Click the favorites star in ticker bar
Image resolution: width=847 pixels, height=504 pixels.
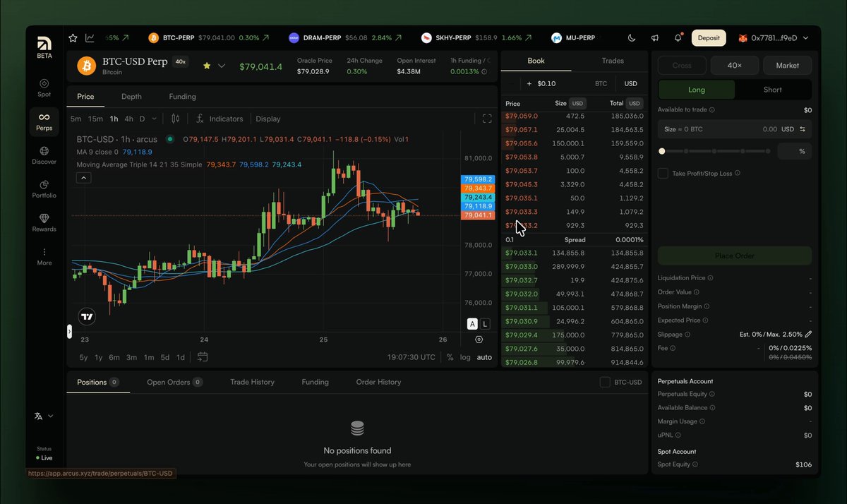(x=73, y=37)
